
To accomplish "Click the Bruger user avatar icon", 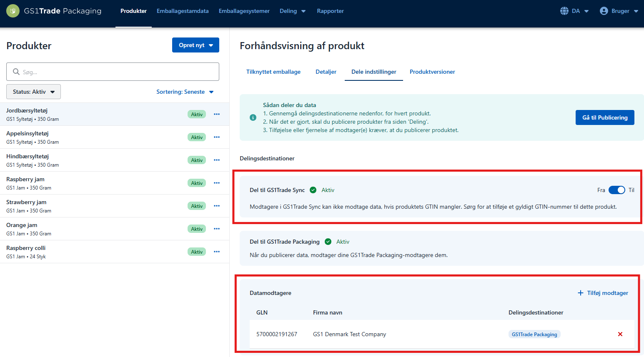I will pos(604,11).
